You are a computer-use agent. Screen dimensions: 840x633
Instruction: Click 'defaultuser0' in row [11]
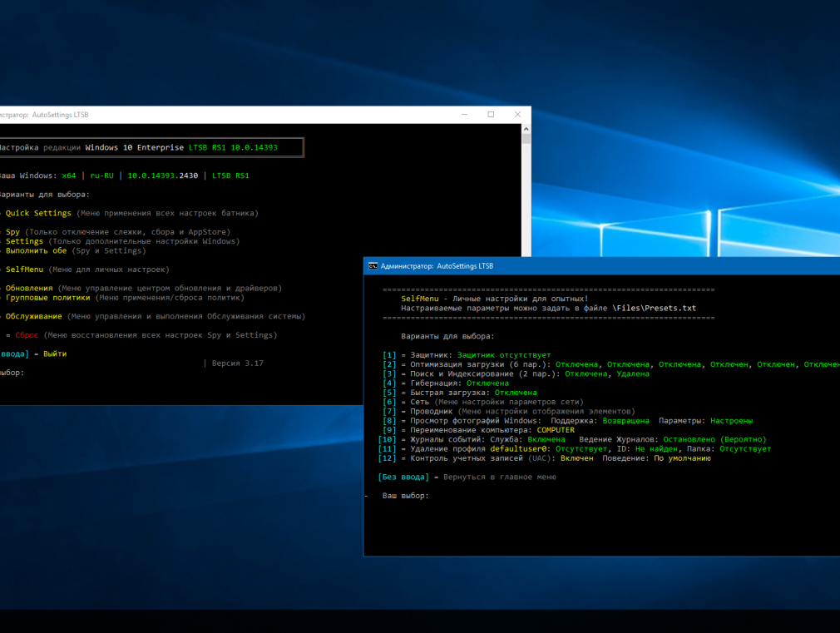[x=518, y=448]
